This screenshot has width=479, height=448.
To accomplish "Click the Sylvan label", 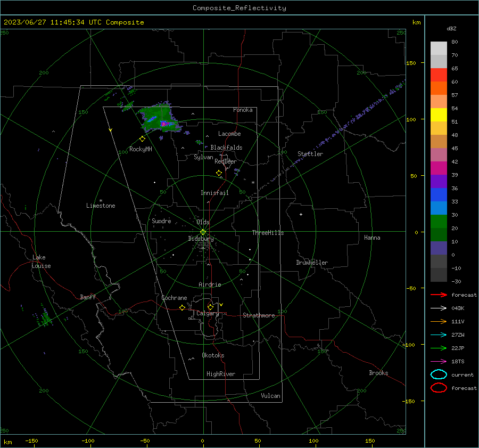I will pos(203,157).
